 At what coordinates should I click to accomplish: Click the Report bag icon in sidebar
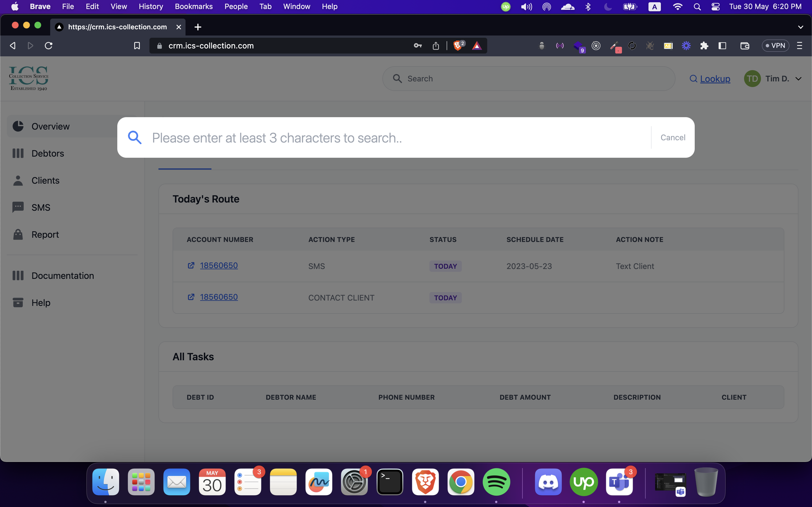[x=18, y=234]
